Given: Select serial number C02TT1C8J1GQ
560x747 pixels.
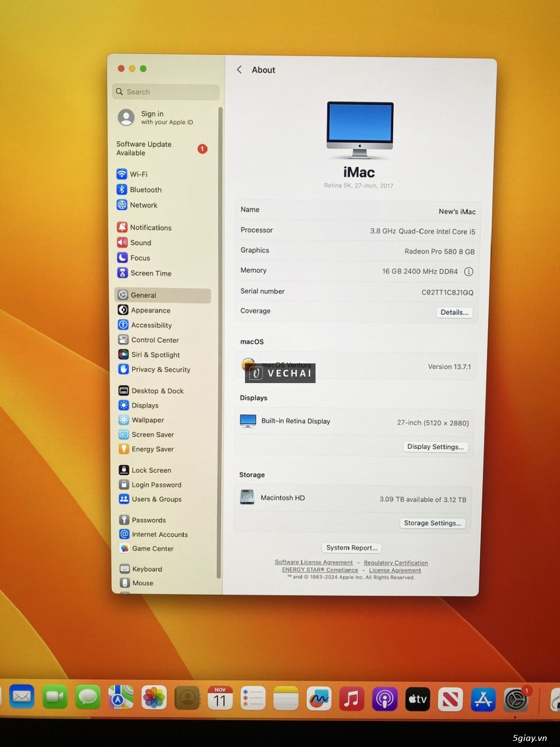Looking at the screenshot, I should tap(447, 292).
